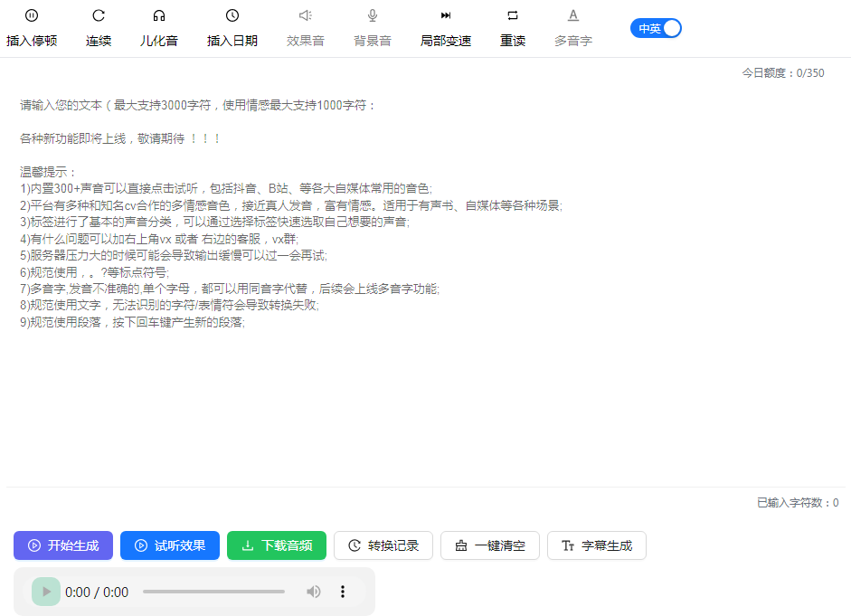
Task: Click the 下载音频 download button
Action: tap(276, 545)
